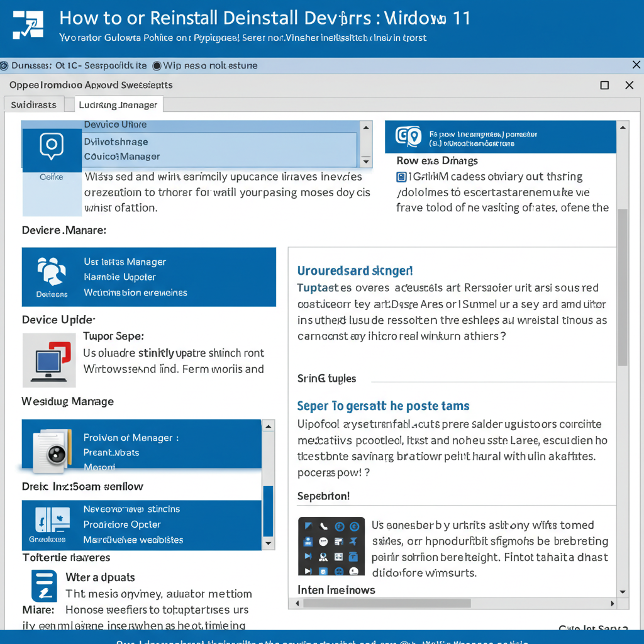Open the Urouredsard slcngerl heading link
Viewport: 644px width, 644px height.
pos(355,270)
